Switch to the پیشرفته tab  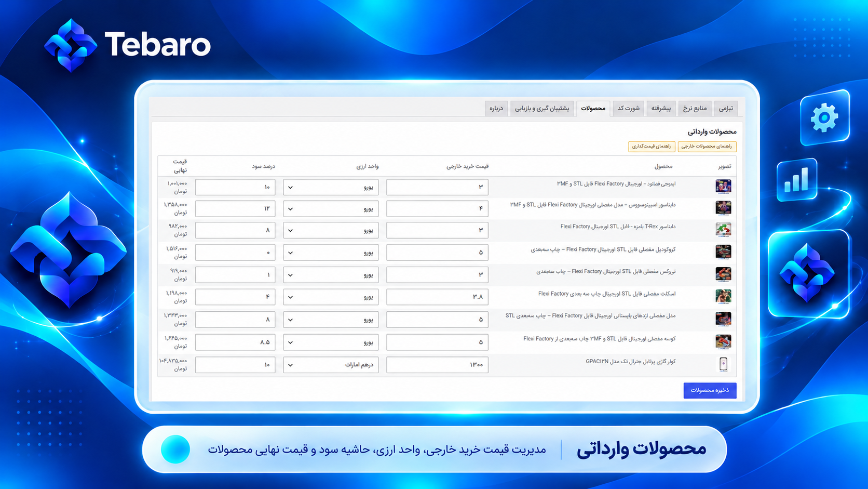pyautogui.click(x=661, y=108)
